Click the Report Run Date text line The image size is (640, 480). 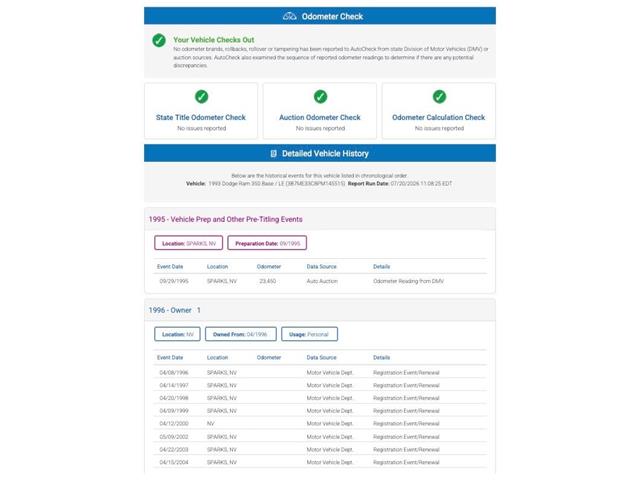[400, 184]
